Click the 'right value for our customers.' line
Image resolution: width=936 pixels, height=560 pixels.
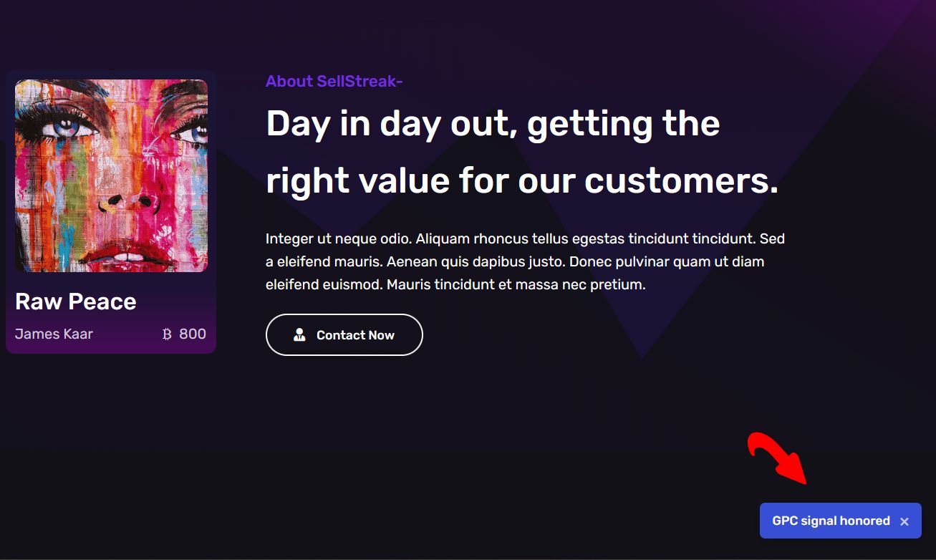[x=521, y=180]
